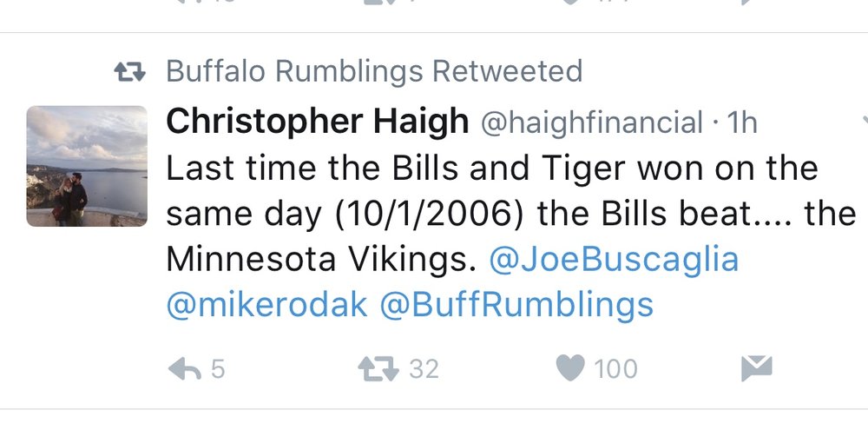Retweet the Bills and Tiger tweet
Image resolution: width=868 pixels, height=430 pixels.
click(378, 369)
